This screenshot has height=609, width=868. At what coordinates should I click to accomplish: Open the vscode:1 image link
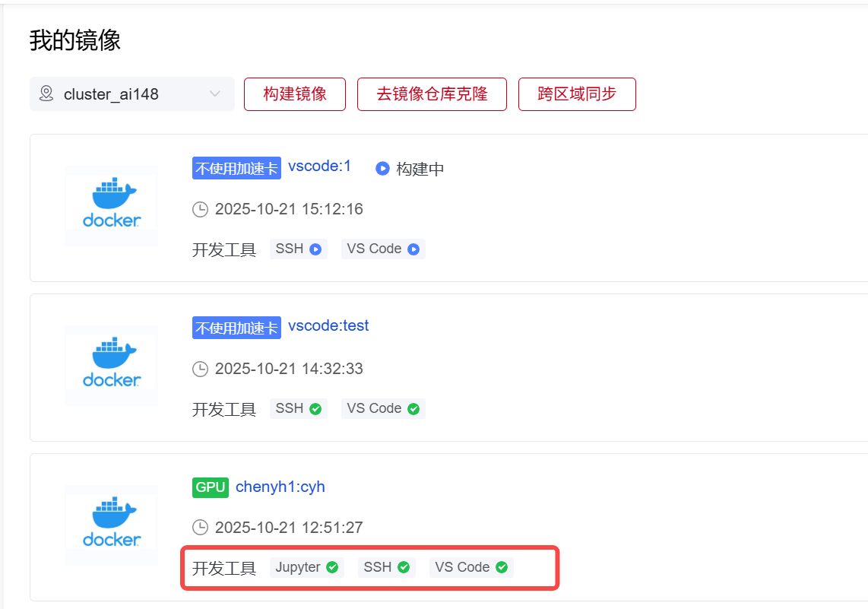pos(319,166)
